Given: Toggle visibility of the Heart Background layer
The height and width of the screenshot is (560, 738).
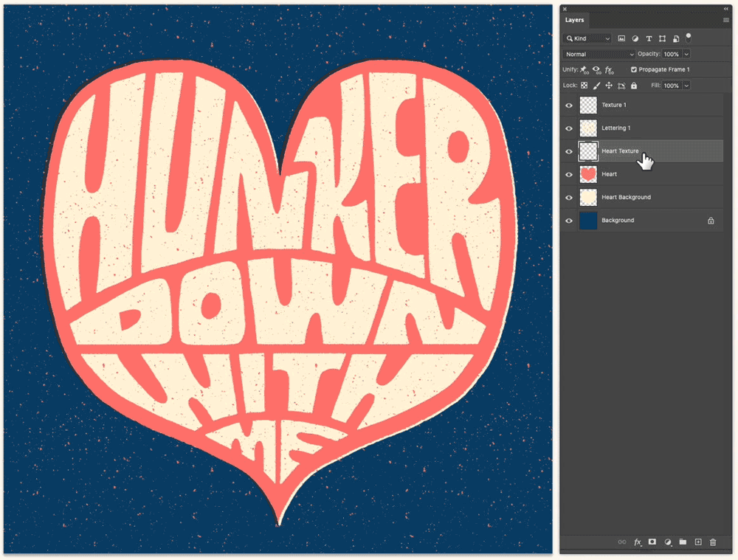Looking at the screenshot, I should pyautogui.click(x=569, y=198).
